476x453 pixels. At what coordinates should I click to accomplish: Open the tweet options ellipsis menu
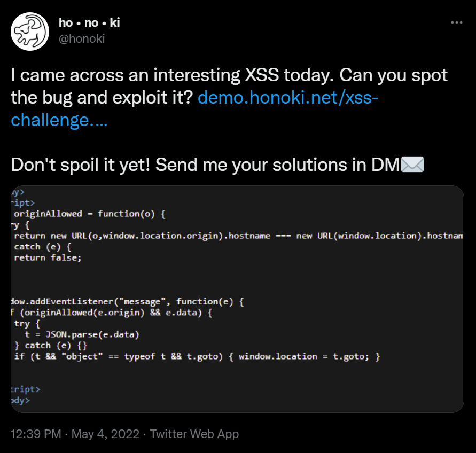point(457,22)
